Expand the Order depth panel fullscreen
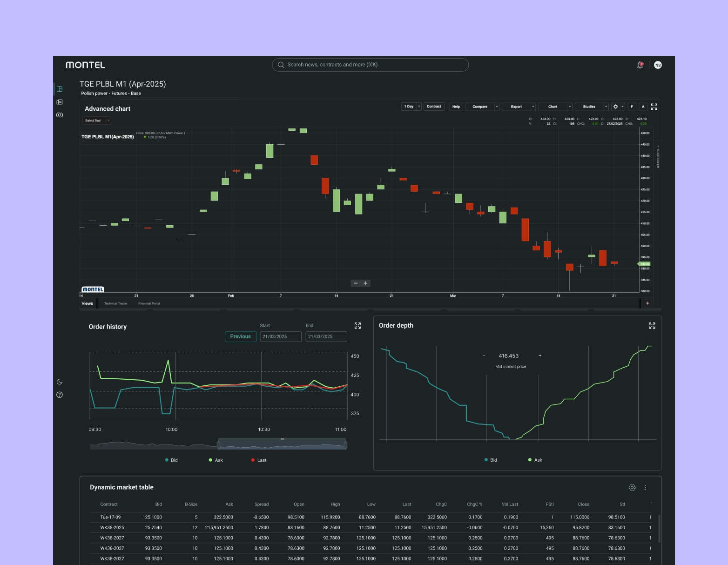Screen dimensions: 728x565 point(652,326)
